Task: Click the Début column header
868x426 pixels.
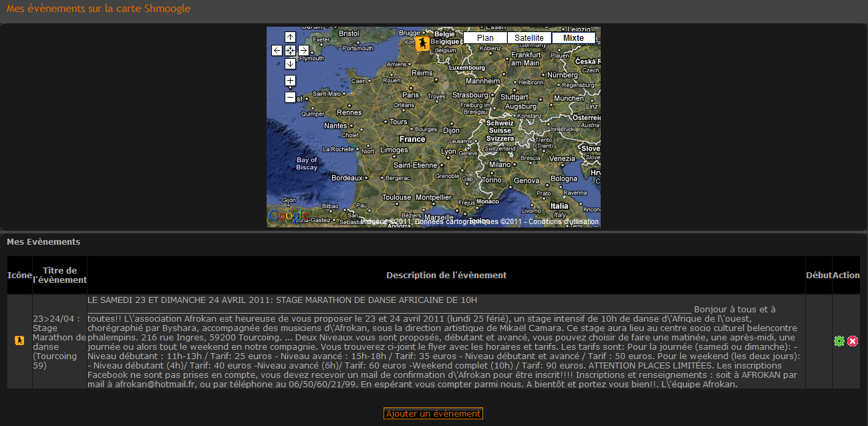Action: 819,275
